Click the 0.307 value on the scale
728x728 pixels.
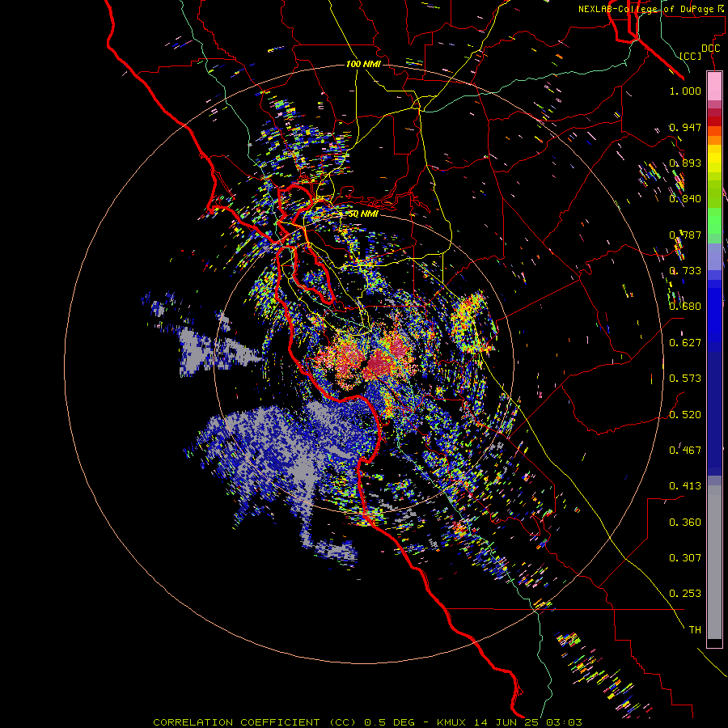pyautogui.click(x=685, y=558)
